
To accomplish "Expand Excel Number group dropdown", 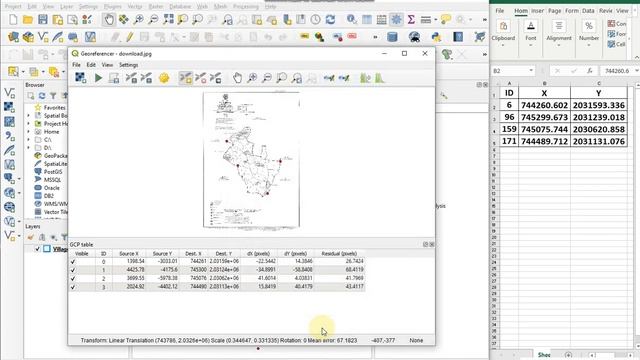I will point(589,44).
